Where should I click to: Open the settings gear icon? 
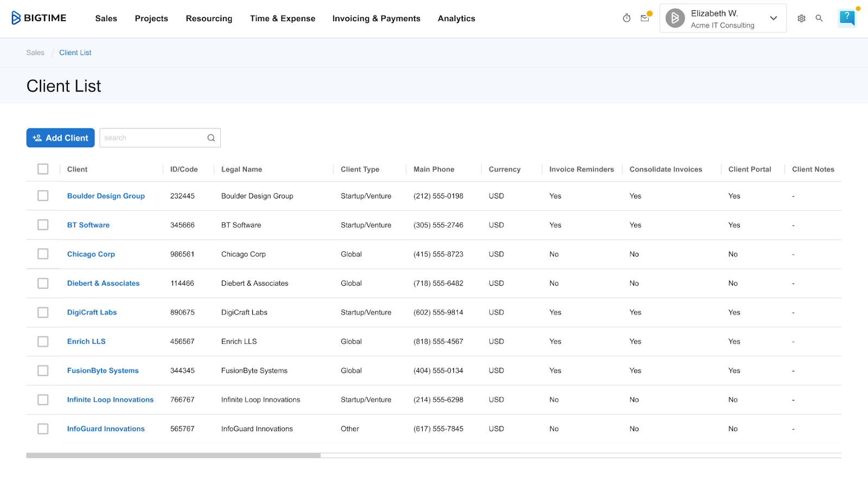(801, 18)
